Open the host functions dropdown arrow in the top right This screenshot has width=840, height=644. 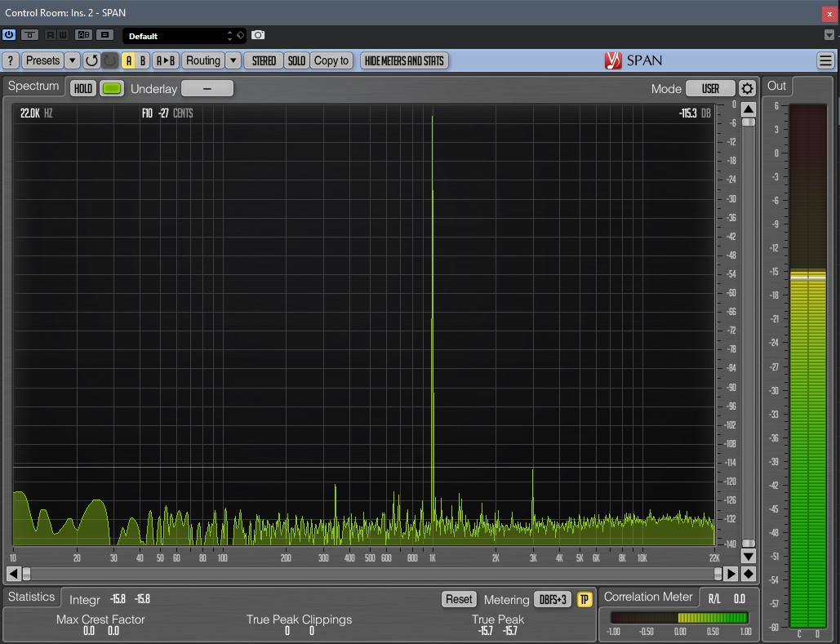829,35
